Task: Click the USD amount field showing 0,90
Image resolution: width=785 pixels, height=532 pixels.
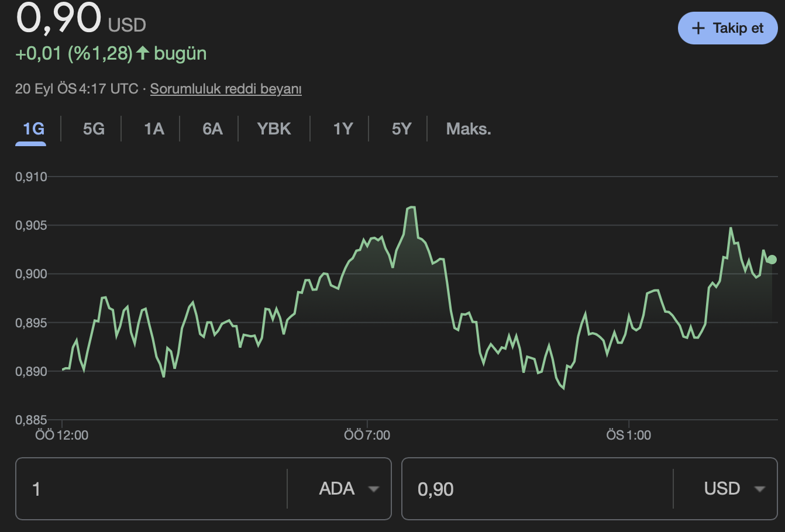Action: pos(538,489)
